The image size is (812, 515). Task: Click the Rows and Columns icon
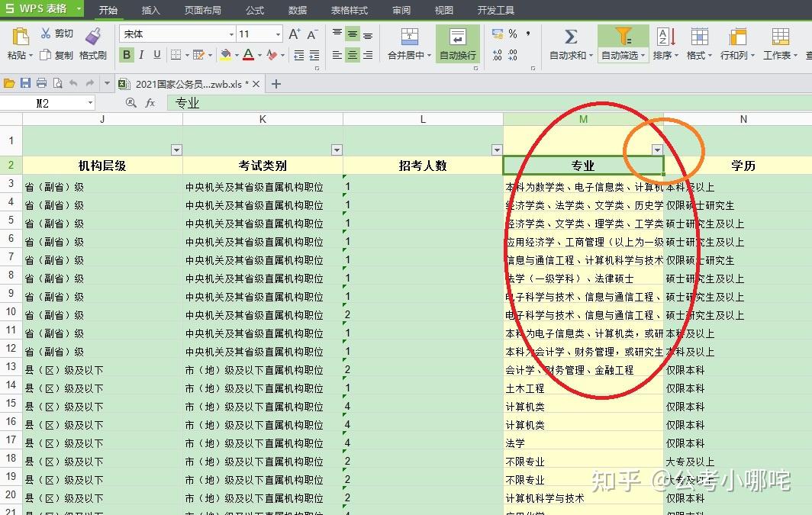737,37
